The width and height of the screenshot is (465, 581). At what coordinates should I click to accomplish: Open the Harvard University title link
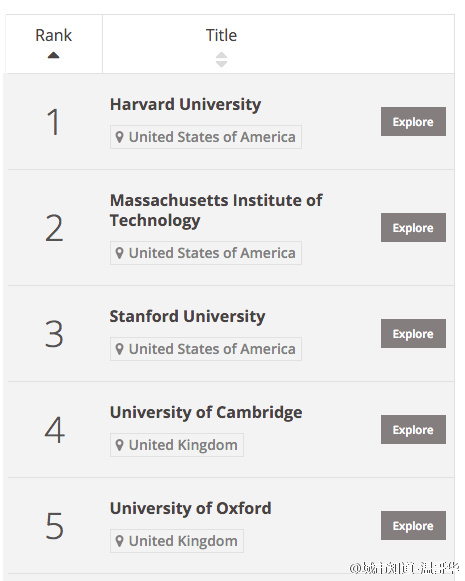click(185, 105)
